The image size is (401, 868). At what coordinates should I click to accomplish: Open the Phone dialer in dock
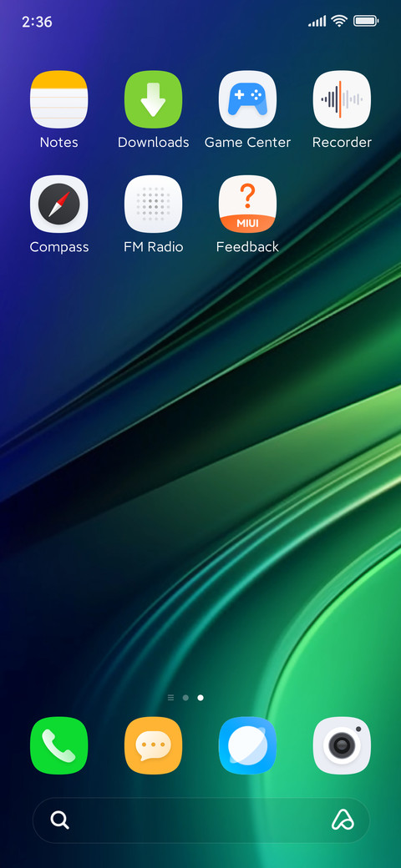(x=58, y=745)
